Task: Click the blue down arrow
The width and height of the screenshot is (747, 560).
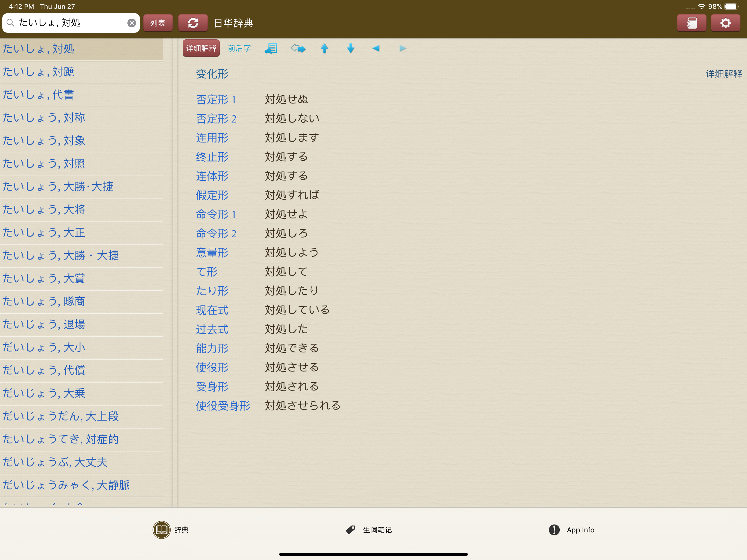Action: 351,48
